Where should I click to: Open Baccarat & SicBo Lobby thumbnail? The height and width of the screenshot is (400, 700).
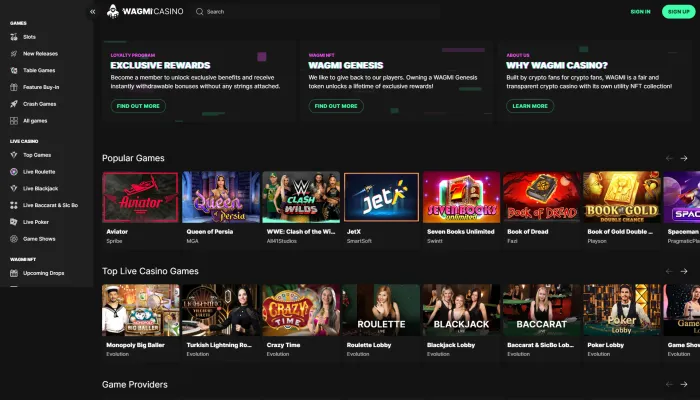(x=542, y=310)
